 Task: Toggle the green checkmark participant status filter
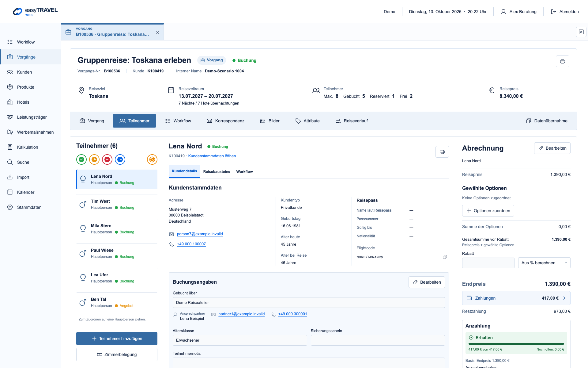81,159
